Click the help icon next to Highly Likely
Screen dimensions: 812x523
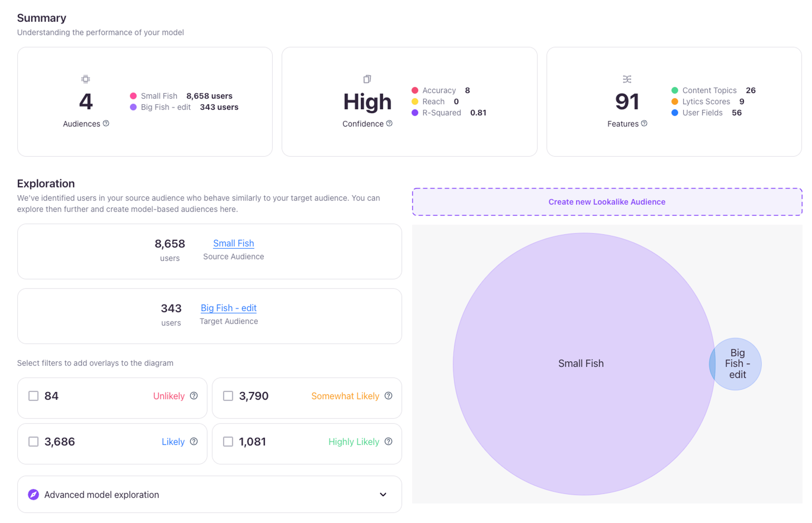(x=388, y=441)
